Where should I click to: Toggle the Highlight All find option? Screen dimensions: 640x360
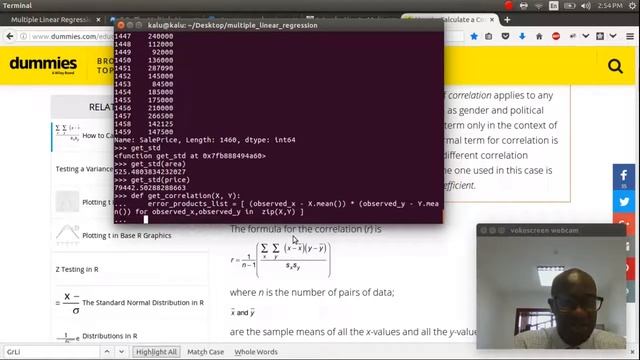(156, 351)
